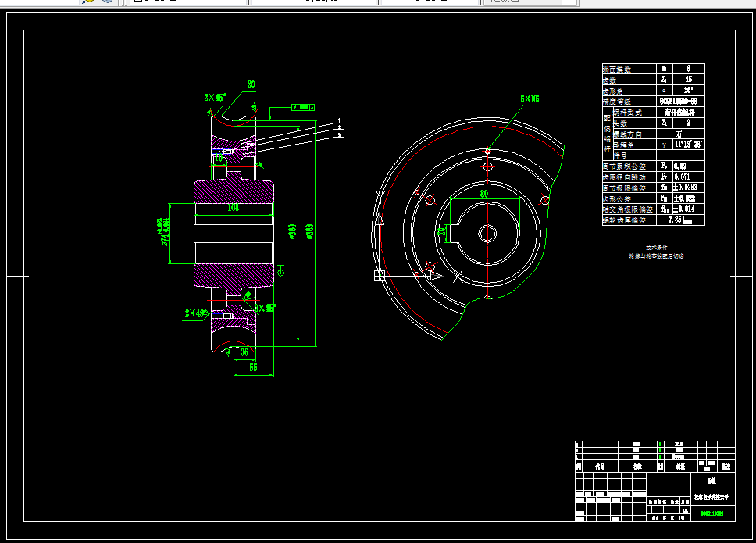Screen dimensions: 756x543
Task: Pick the ø74 bore tolerance dimension
Action: pyautogui.click(x=163, y=232)
